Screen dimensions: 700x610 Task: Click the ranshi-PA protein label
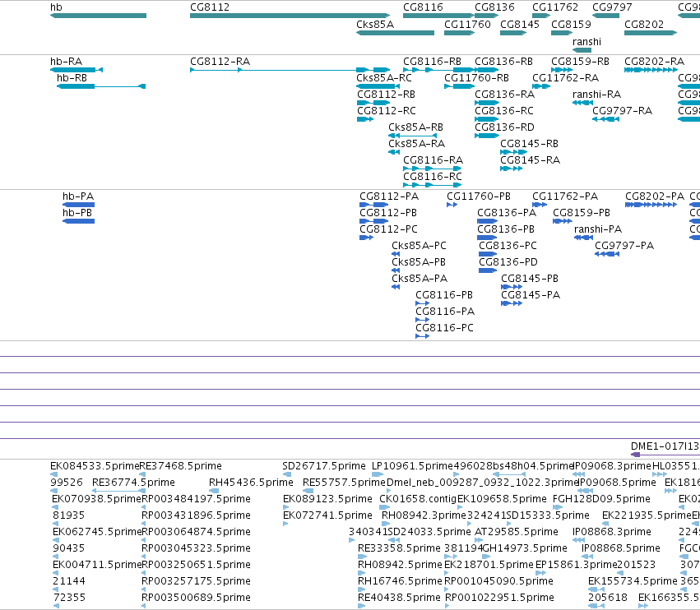(598, 229)
